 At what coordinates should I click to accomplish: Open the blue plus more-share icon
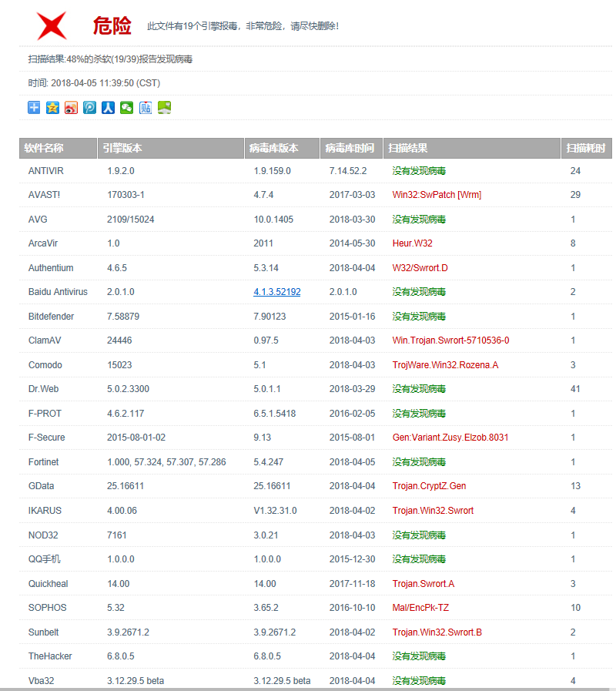point(34,108)
